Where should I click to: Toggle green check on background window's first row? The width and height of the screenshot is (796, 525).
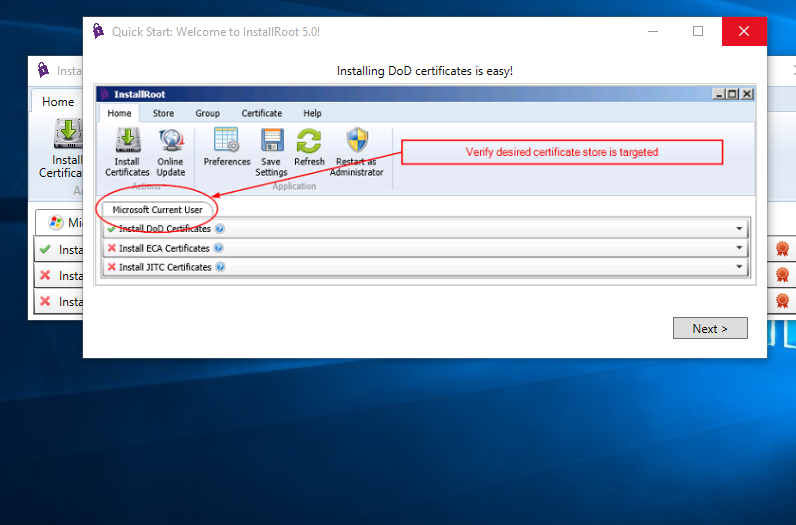tap(45, 249)
